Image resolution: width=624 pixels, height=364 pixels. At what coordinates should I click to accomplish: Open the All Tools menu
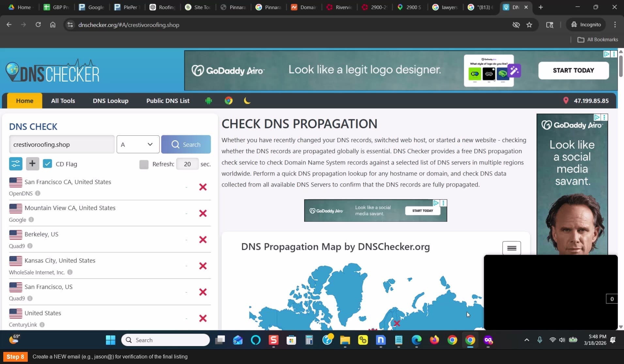click(x=63, y=100)
